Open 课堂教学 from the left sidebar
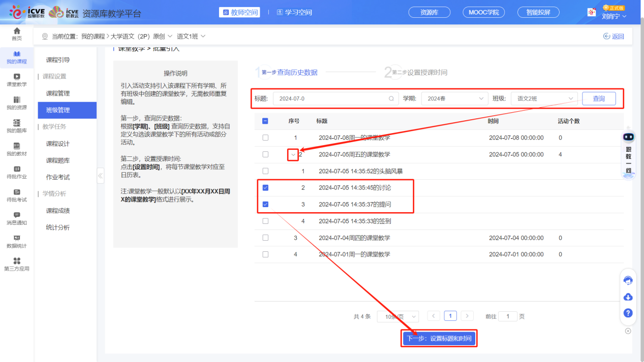 pyautogui.click(x=17, y=81)
